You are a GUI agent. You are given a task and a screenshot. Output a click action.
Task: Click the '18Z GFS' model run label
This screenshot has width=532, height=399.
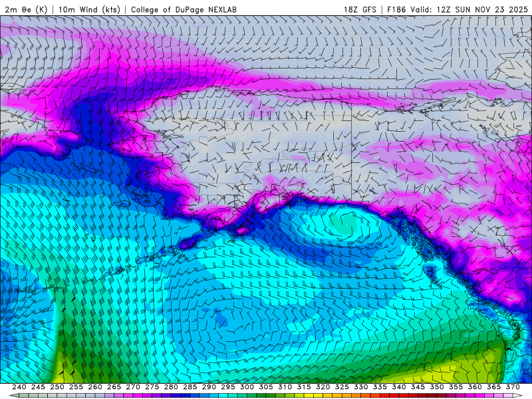point(360,9)
